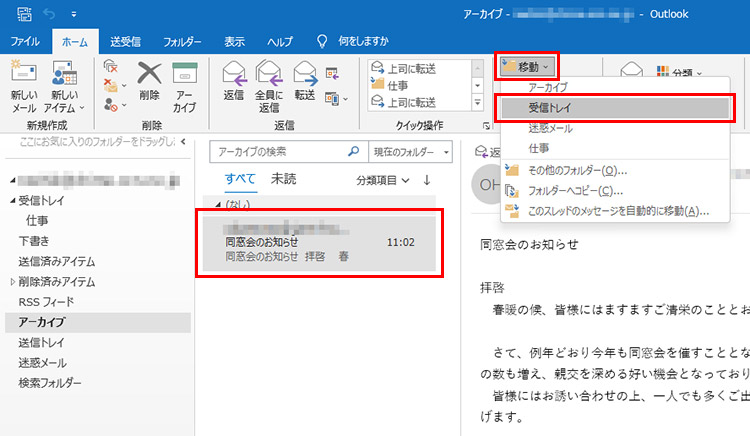Screen dimensions: 750x436
Task: Expand the 削除済みアイテム folder
Action: click(x=12, y=282)
